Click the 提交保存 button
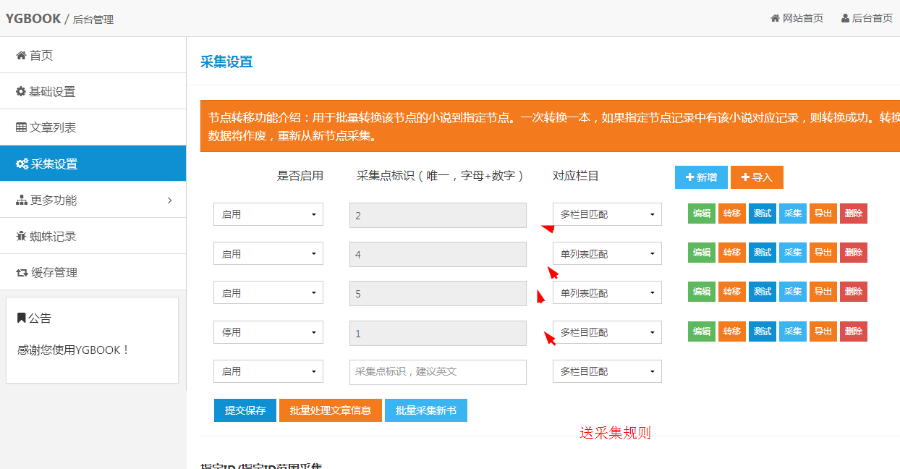 [245, 410]
